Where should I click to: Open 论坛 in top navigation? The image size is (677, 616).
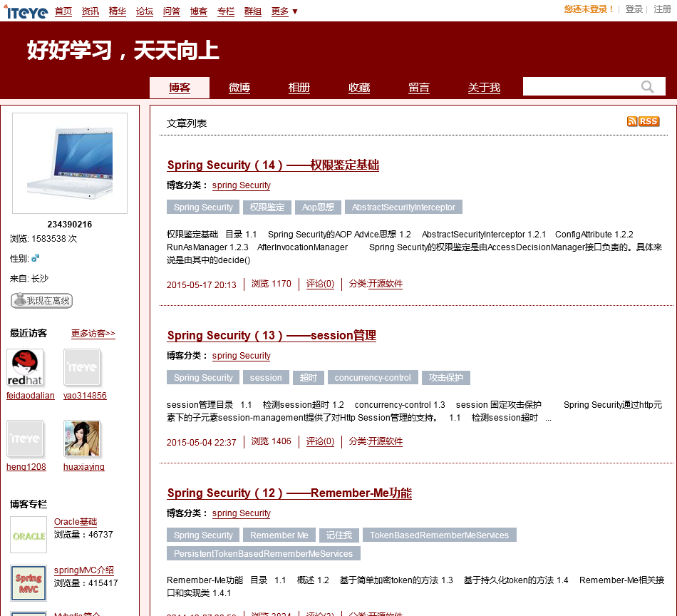coord(145,11)
